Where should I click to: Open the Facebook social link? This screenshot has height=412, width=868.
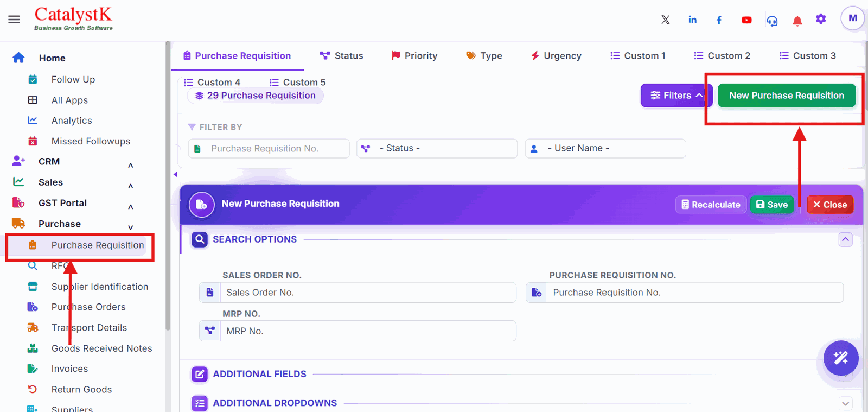tap(719, 20)
